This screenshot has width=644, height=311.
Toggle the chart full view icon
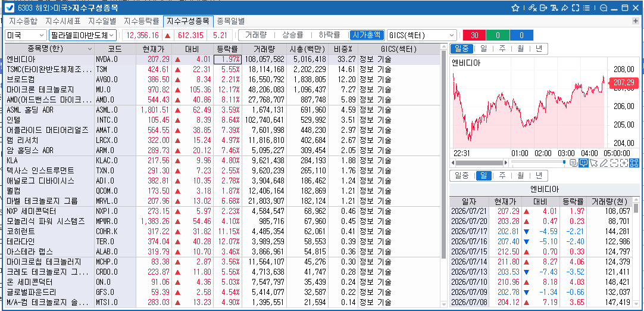(x=634, y=163)
